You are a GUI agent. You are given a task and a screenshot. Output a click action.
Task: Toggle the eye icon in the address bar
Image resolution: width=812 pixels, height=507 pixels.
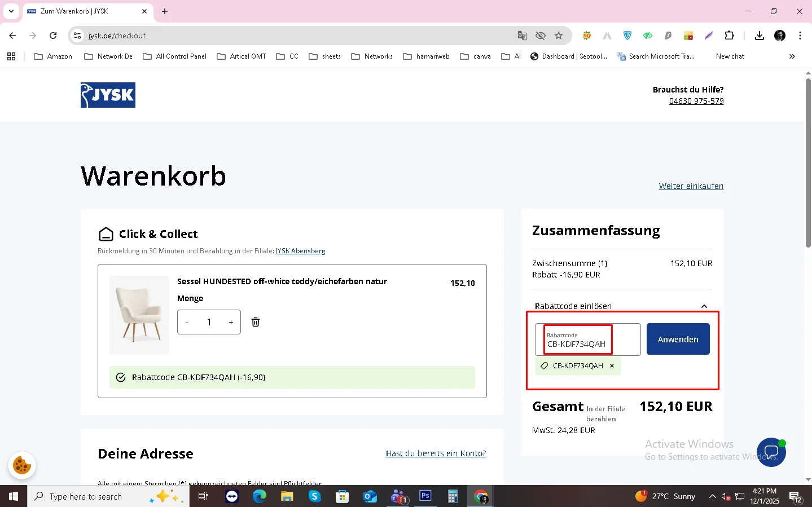tap(540, 35)
